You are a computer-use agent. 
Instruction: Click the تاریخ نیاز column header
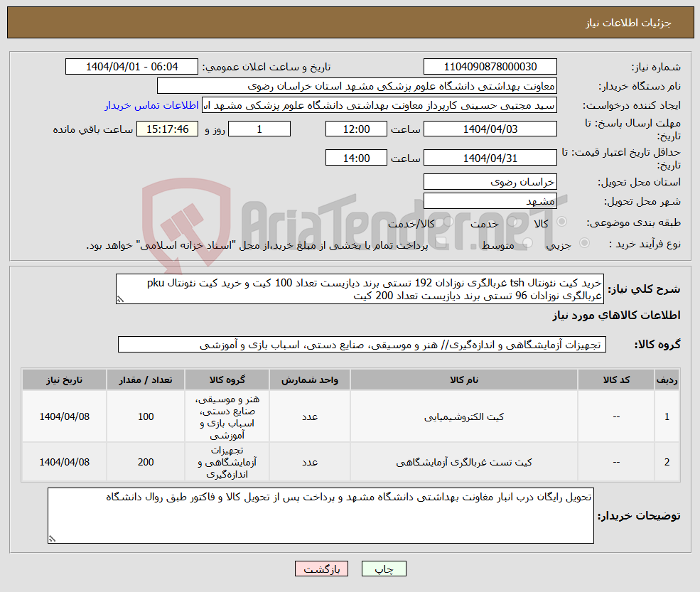point(64,380)
